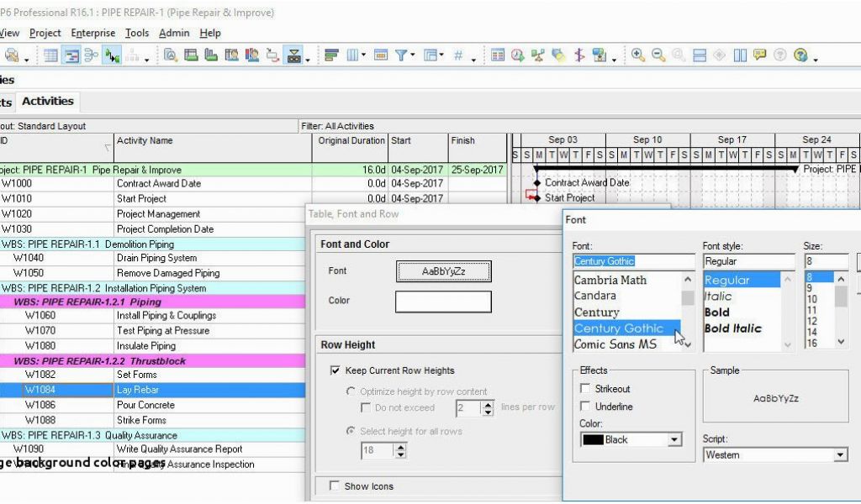The image size is (861, 504).
Task: Click the Zoom Out magnifier icon
Action: click(658, 55)
